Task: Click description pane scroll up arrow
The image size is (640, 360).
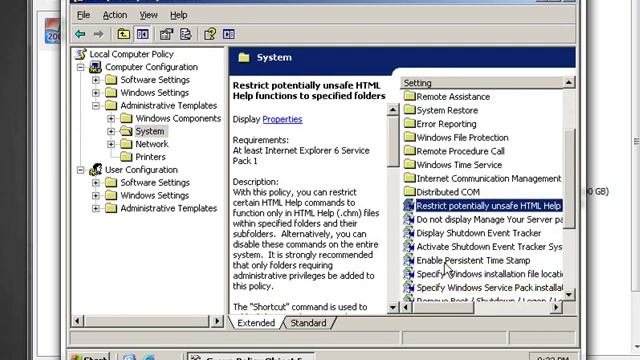Action: (x=393, y=109)
